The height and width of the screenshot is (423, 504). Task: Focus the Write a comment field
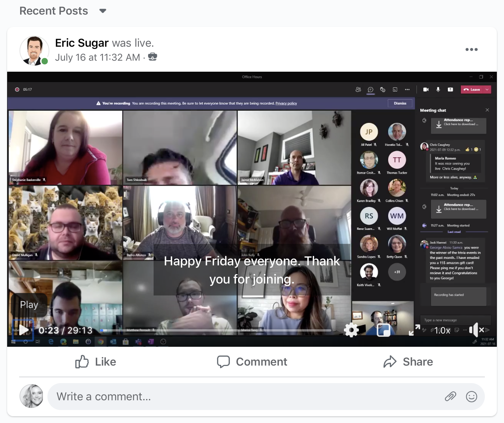click(266, 396)
